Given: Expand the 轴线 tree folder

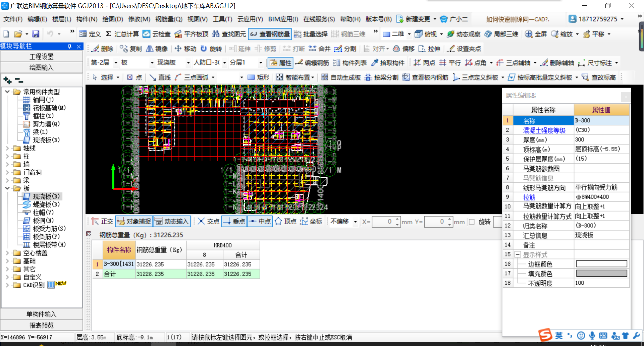Looking at the screenshot, I should pyautogui.click(x=7, y=148).
